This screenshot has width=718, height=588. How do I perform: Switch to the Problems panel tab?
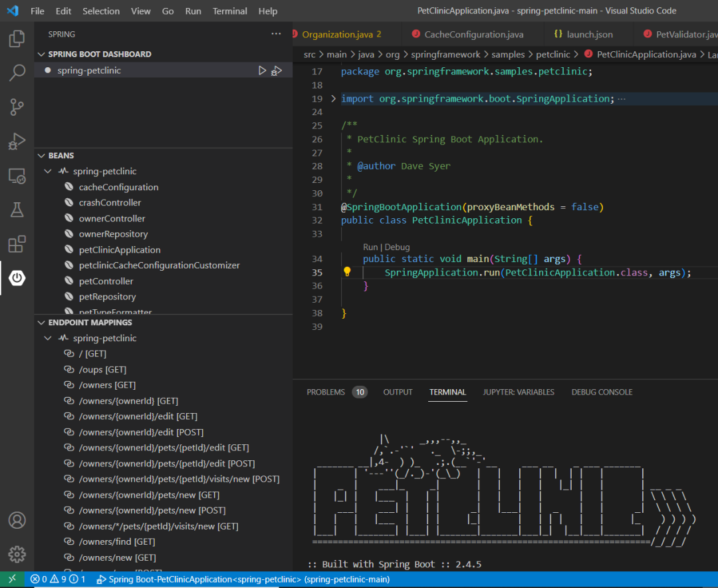(326, 392)
